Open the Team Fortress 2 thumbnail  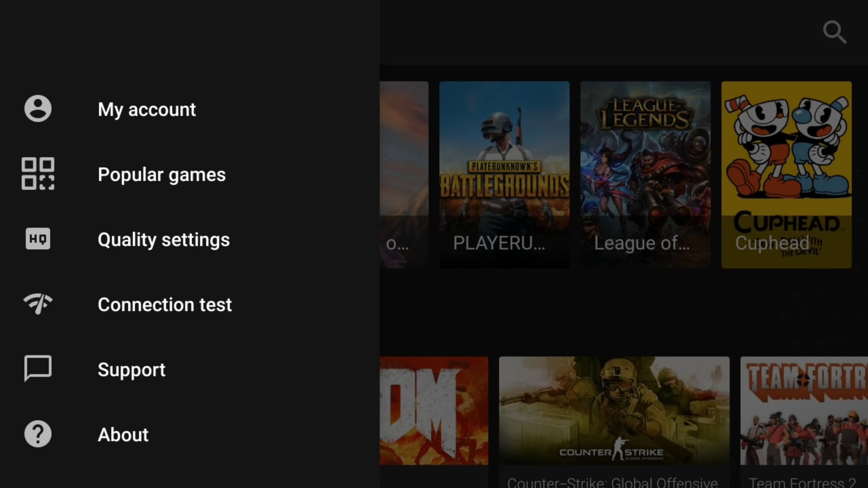(804, 411)
